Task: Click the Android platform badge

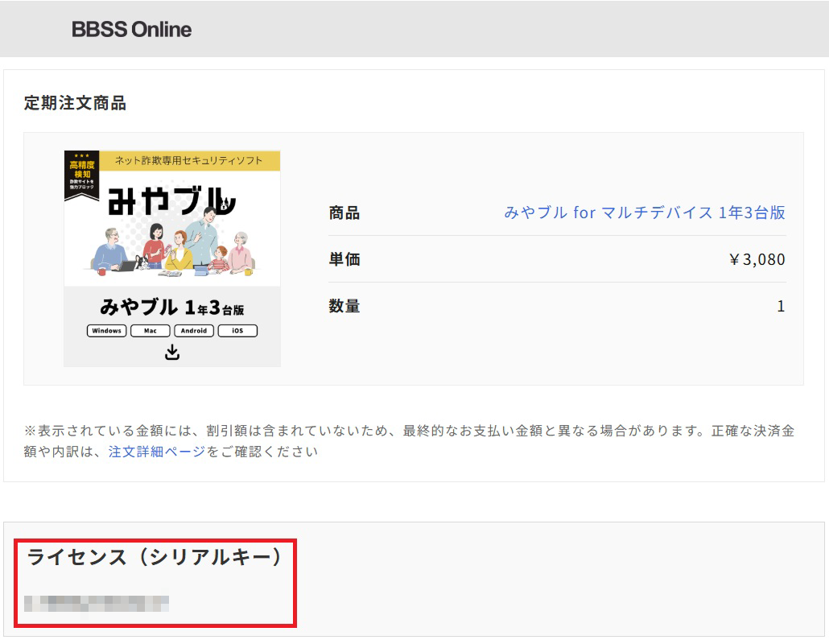Action: 194,331
